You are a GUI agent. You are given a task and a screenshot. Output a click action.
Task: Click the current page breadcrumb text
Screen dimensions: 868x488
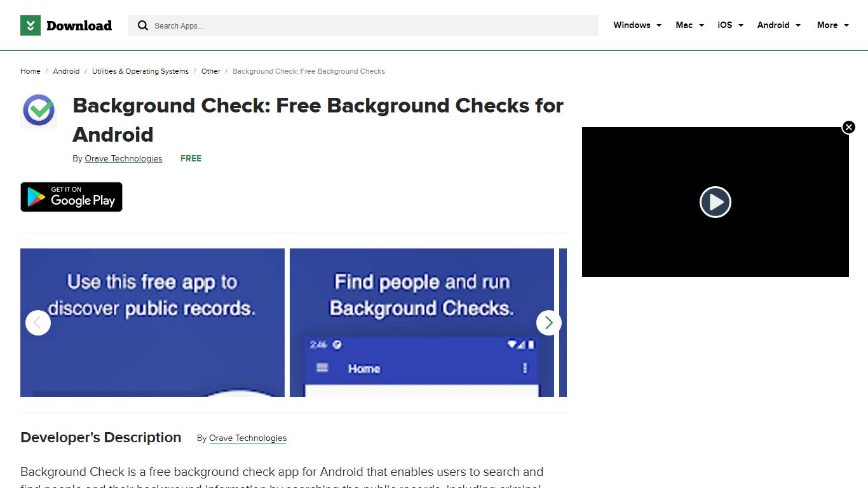(x=309, y=71)
